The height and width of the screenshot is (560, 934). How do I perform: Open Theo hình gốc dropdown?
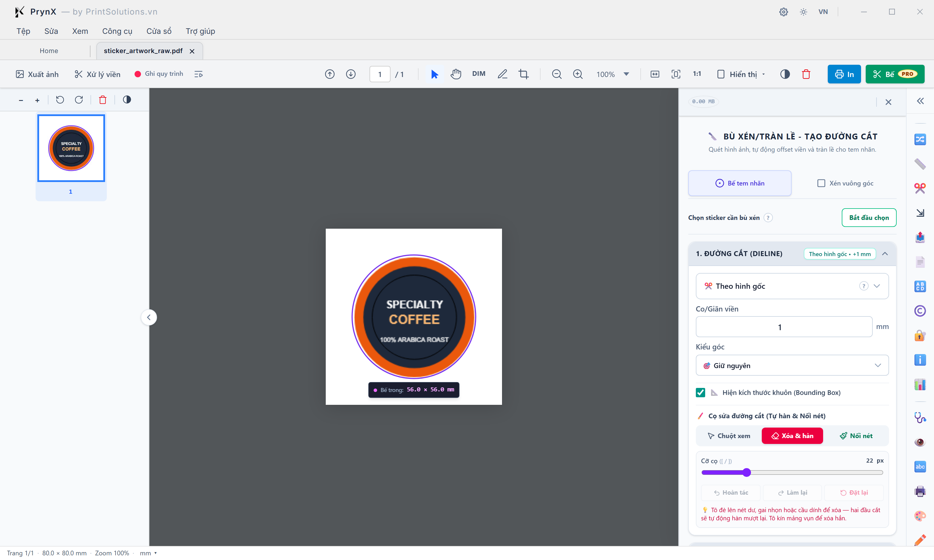coord(792,286)
